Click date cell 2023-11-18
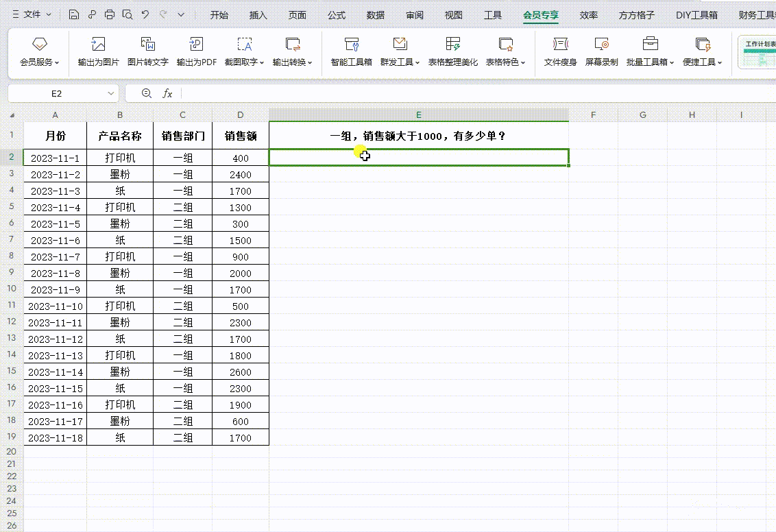Image resolution: width=776 pixels, height=532 pixels. coord(55,437)
